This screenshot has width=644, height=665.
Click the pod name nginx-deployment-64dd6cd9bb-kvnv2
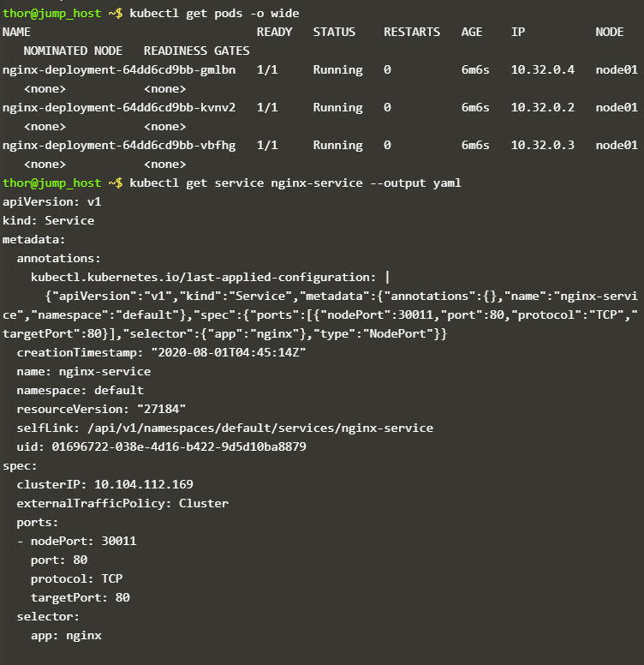click(x=119, y=107)
